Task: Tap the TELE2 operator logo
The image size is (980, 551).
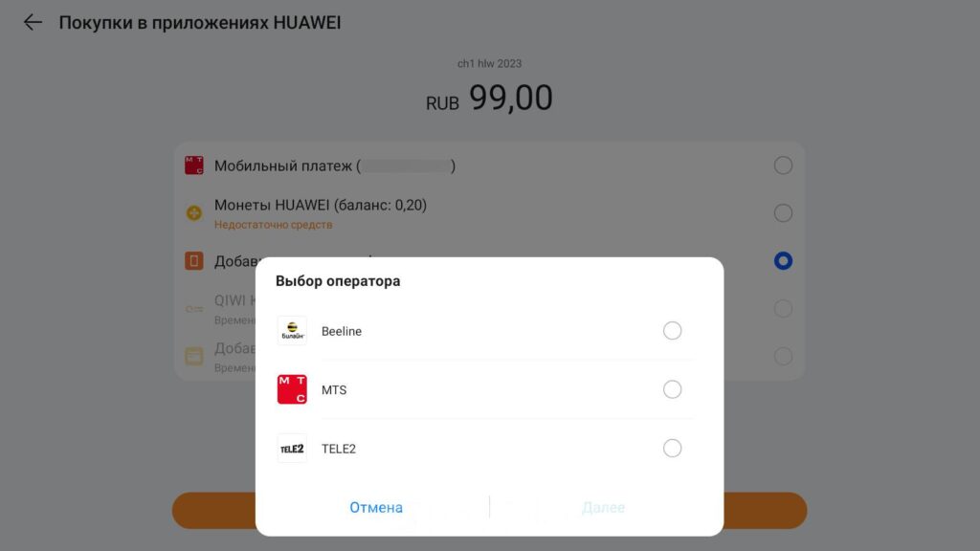Action: [292, 448]
